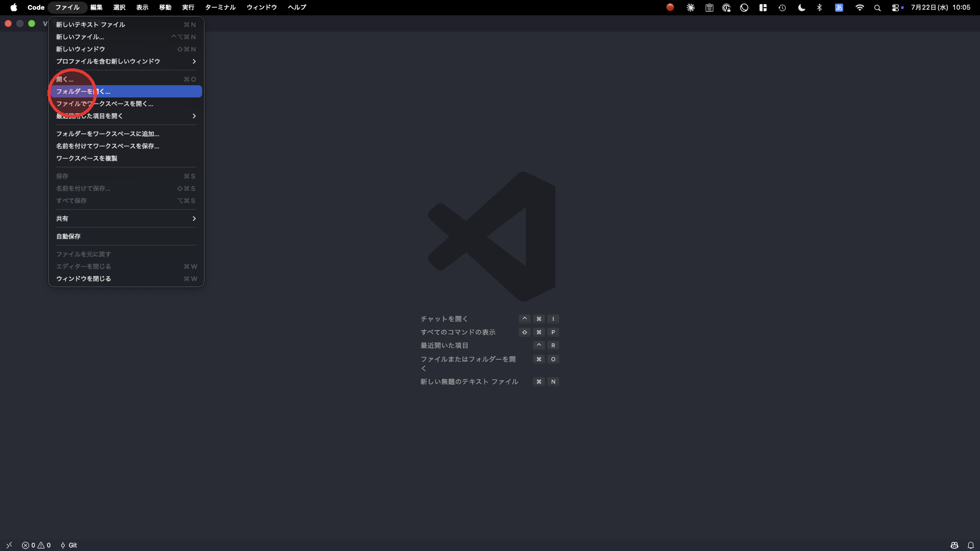The width and height of the screenshot is (980, 551).
Task: Click 新しい無題のテキスト ファイル shortcut
Action: click(x=469, y=382)
